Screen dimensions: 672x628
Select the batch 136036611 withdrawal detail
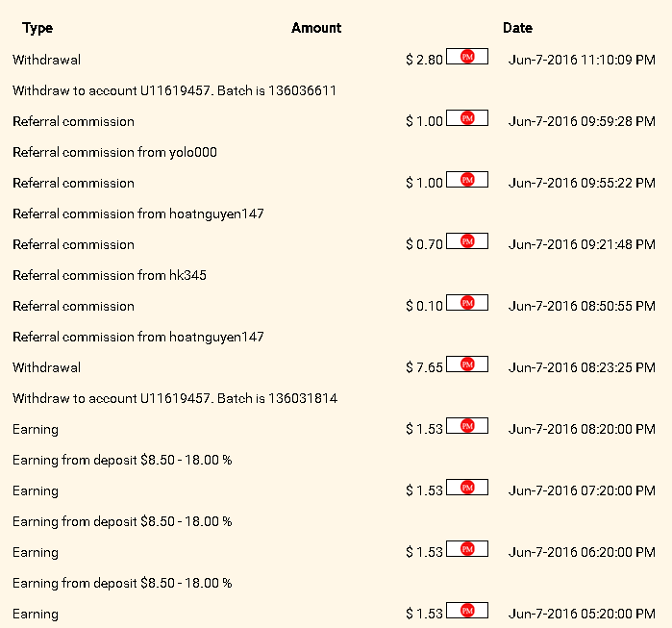pyautogui.click(x=174, y=90)
